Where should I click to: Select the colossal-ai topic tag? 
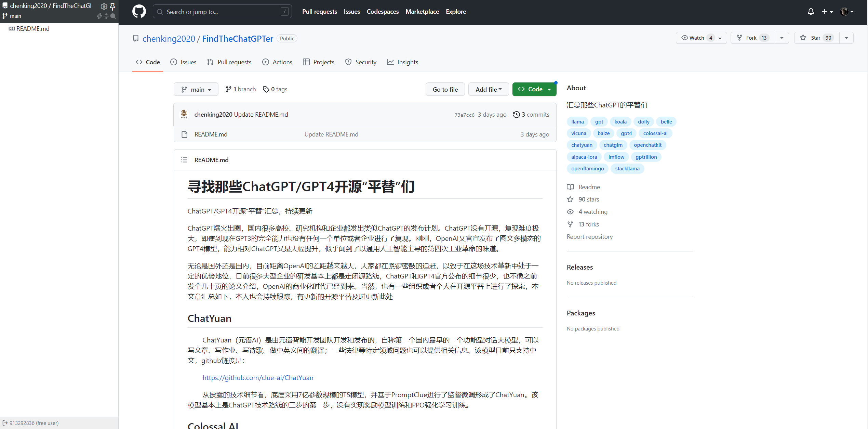point(655,133)
